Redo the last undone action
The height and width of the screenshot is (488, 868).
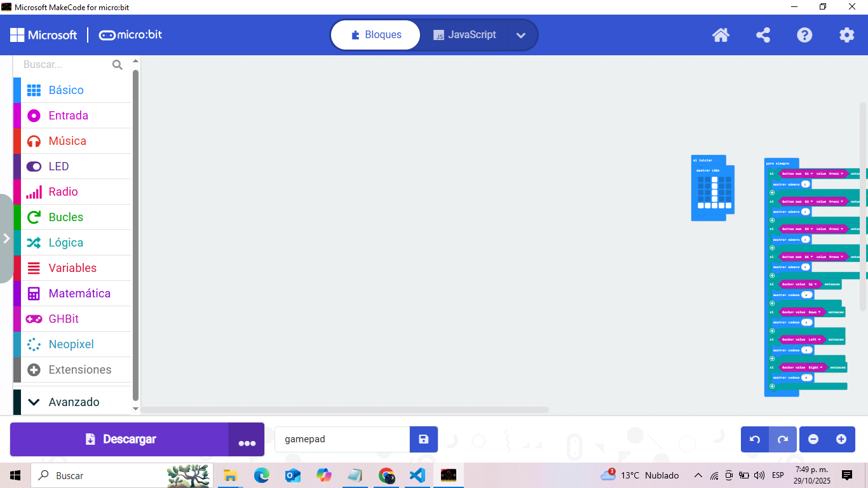tap(783, 439)
